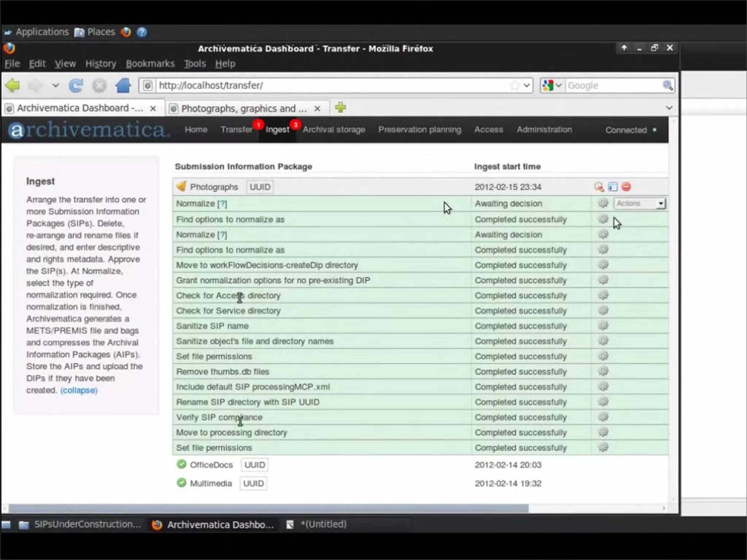This screenshot has height=560, width=747.
Task: Click the horizontal scrollbar at bottom
Action: pyautogui.click(x=268, y=508)
